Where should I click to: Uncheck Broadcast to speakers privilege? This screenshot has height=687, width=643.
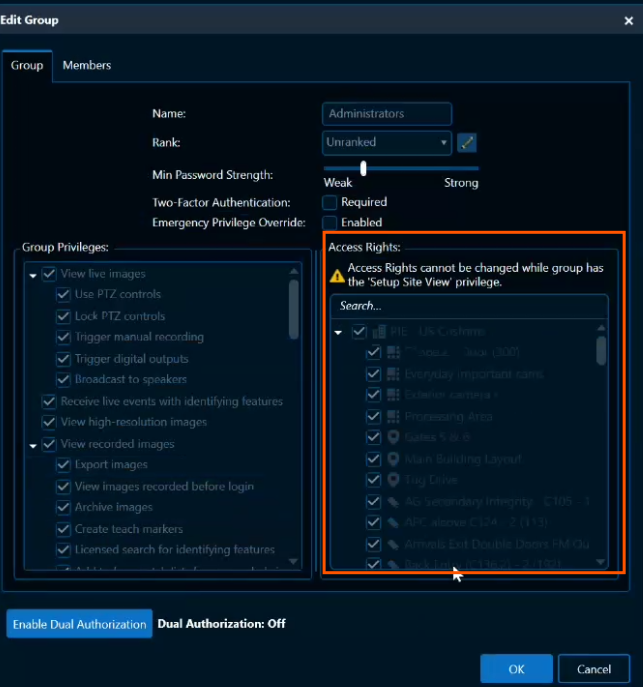[64, 379]
